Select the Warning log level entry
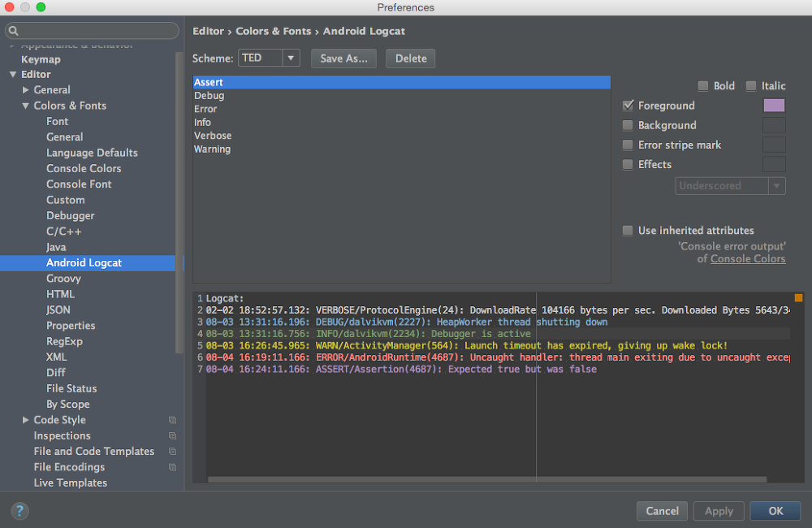 [212, 149]
